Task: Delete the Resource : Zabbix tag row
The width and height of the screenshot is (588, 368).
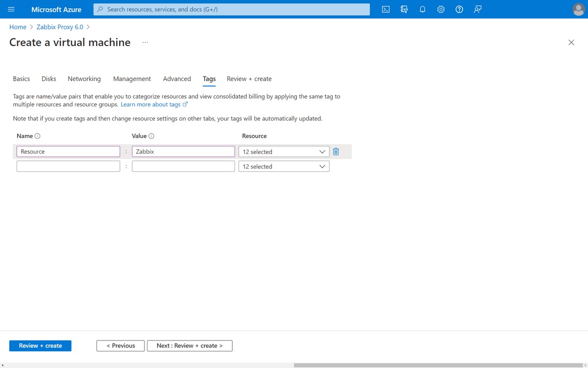Action: coord(336,152)
